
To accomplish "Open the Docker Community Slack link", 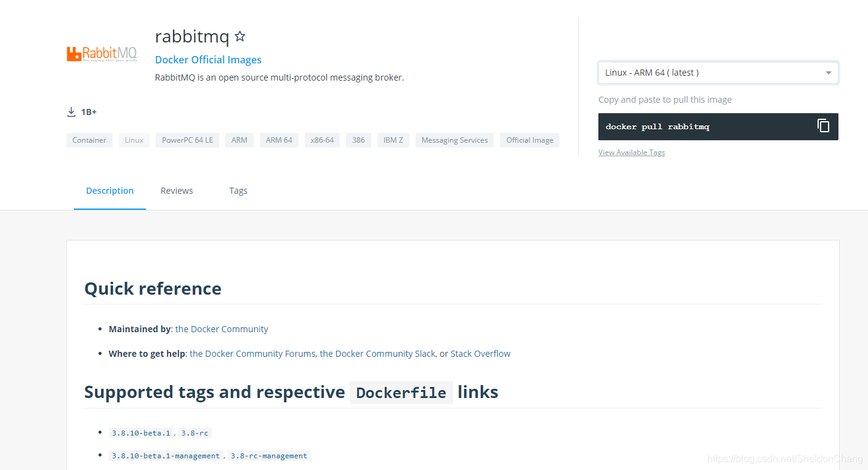I will click(x=377, y=354).
